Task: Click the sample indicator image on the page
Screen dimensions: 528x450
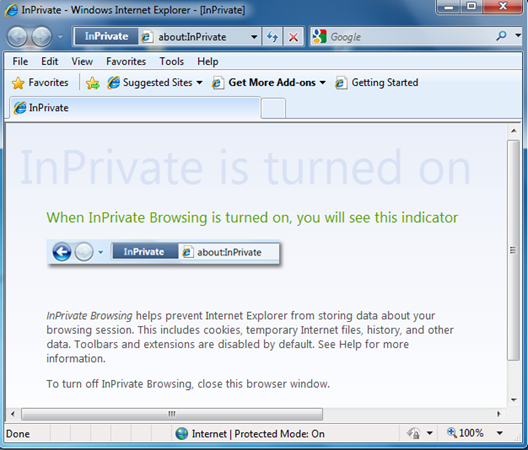Action: pyautogui.click(x=163, y=252)
